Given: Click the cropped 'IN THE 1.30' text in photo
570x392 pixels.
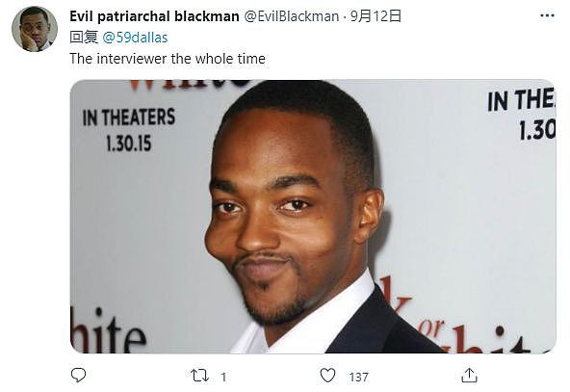Looking at the screenshot, I should [x=522, y=114].
